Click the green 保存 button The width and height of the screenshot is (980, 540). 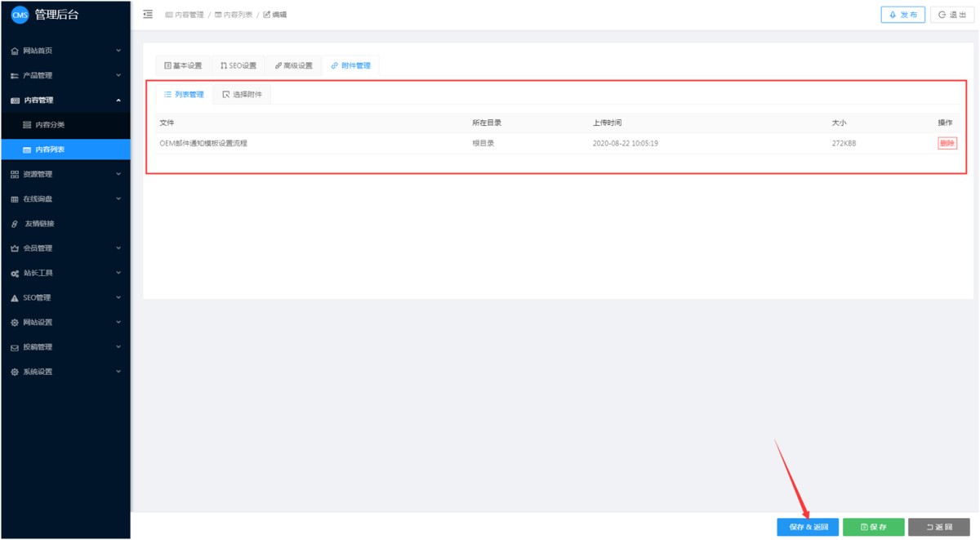(x=874, y=527)
